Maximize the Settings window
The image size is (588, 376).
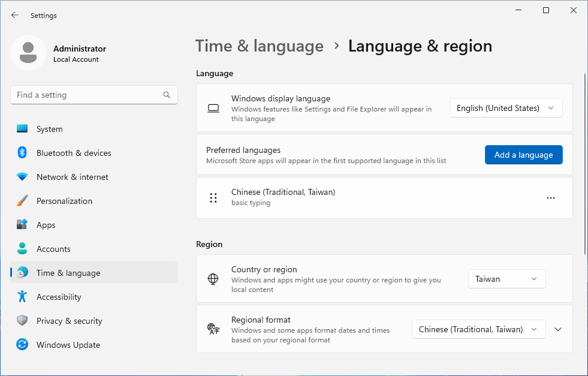pyautogui.click(x=546, y=10)
